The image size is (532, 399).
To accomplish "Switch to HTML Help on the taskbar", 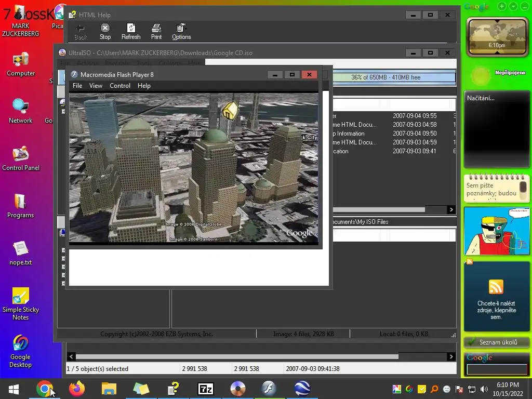I will coord(174,389).
